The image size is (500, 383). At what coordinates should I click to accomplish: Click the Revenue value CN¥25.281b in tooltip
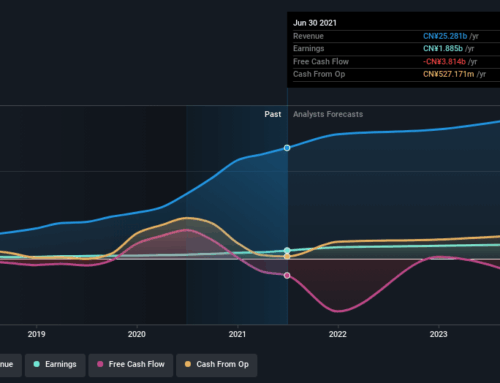[445, 36]
